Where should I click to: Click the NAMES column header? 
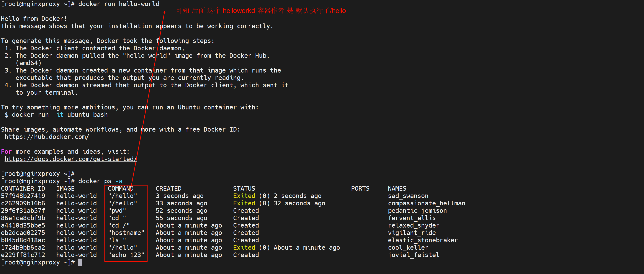tap(397, 188)
